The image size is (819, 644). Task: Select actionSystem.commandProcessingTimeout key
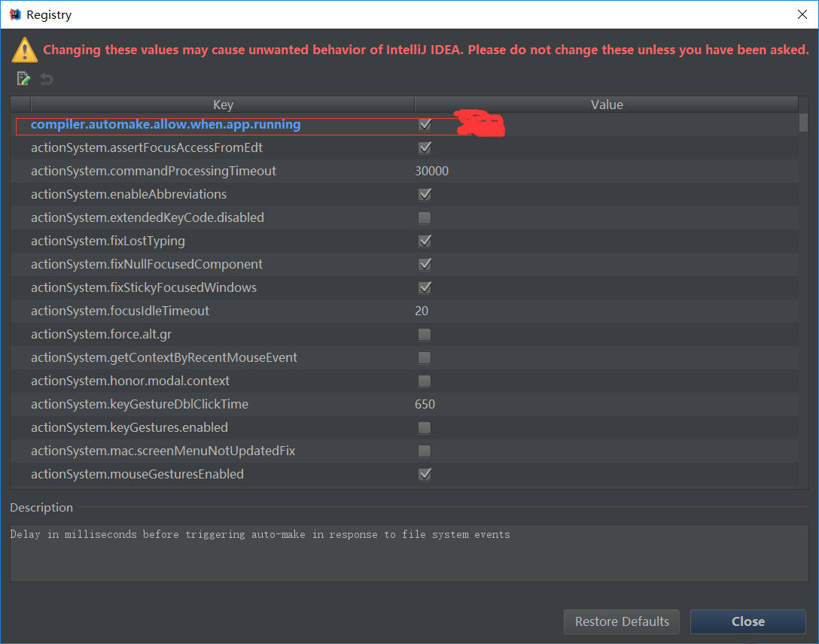(153, 172)
